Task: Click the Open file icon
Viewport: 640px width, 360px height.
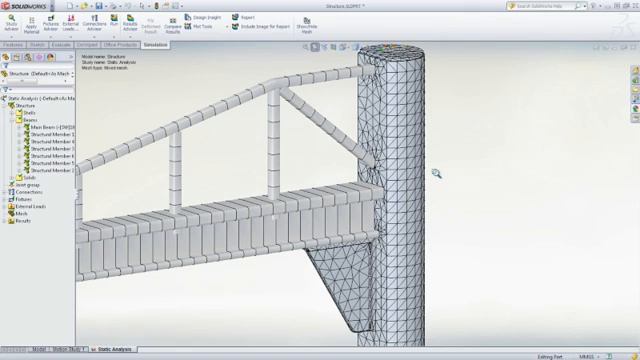Action: pyautogui.click(x=84, y=6)
